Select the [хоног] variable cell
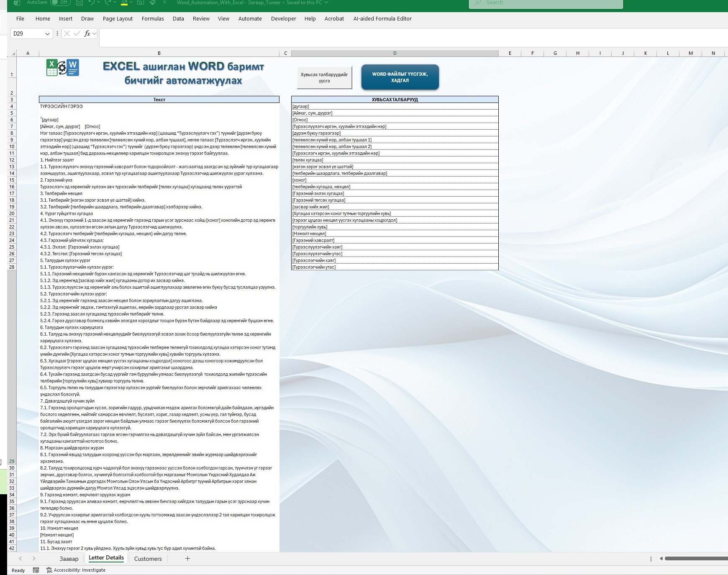The image size is (728, 575). tap(395, 180)
